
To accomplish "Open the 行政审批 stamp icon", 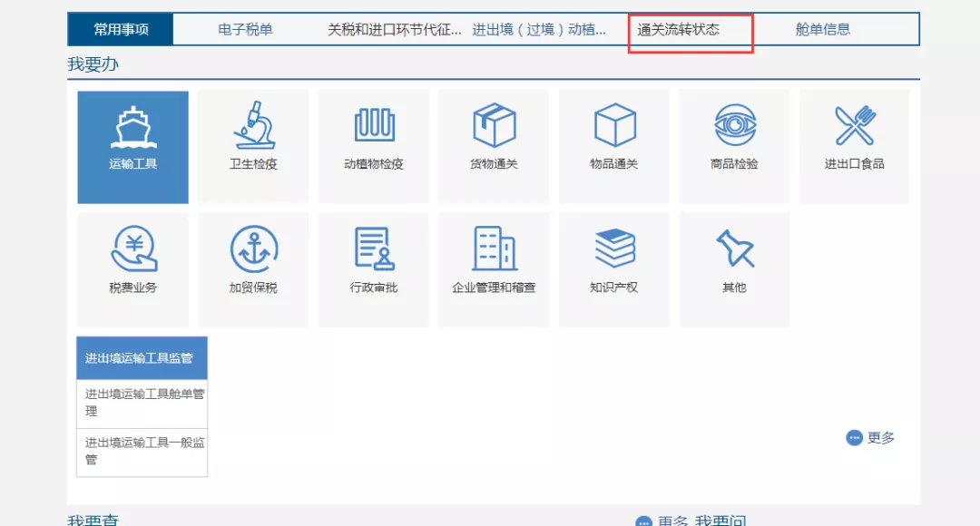I will click(374, 268).
